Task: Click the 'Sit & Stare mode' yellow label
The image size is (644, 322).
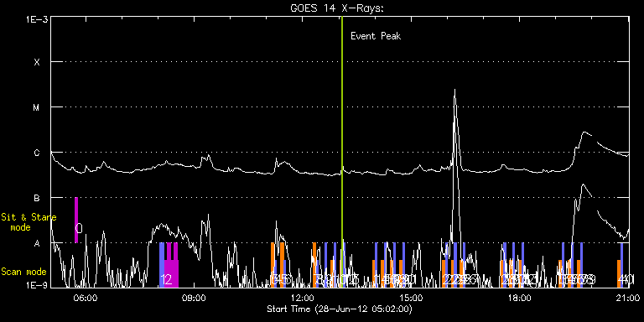Action: click(x=29, y=222)
